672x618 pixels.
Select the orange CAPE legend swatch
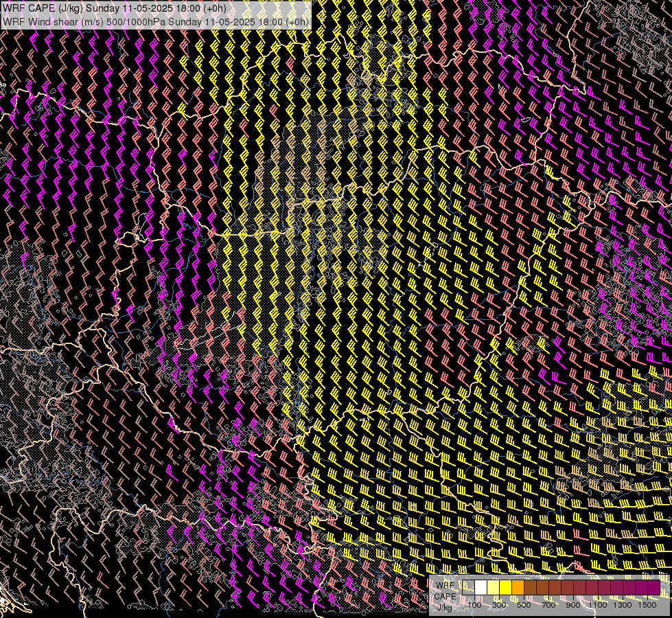pyautogui.click(x=518, y=588)
